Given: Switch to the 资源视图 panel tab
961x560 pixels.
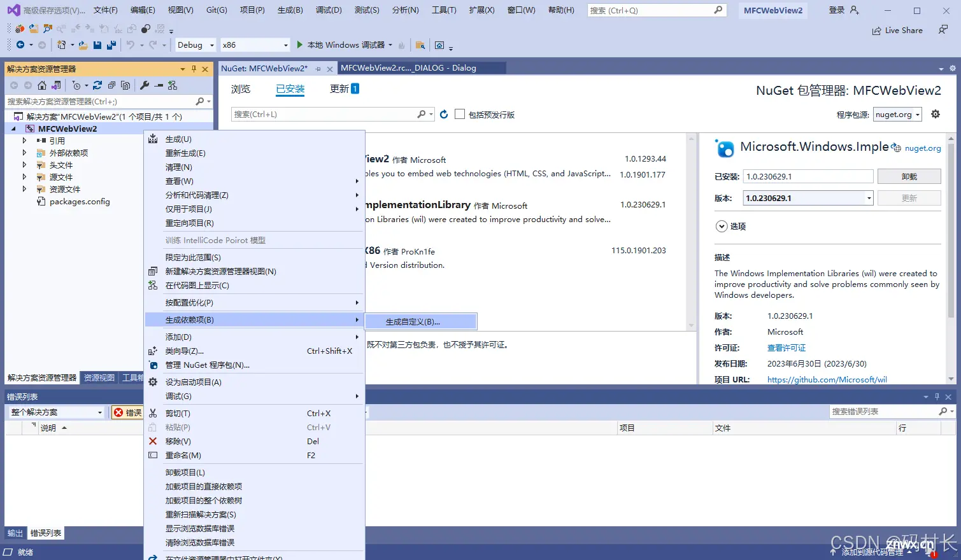Looking at the screenshot, I should tap(99, 377).
